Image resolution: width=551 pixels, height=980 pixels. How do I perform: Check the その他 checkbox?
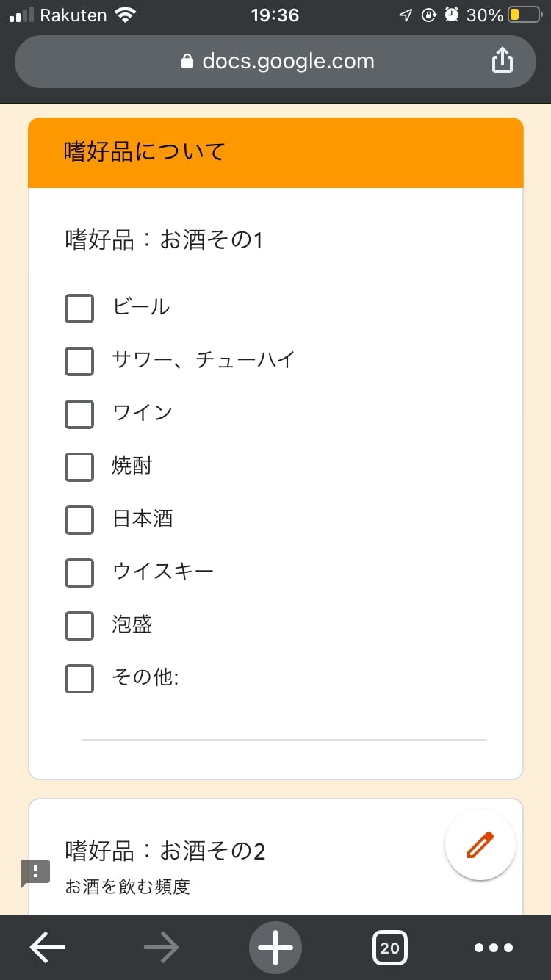pyautogui.click(x=79, y=679)
